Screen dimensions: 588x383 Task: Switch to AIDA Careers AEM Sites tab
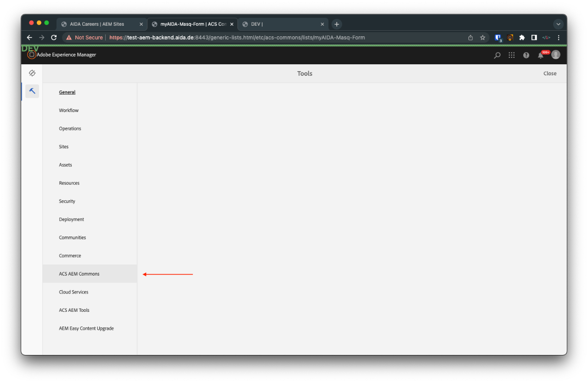click(97, 24)
